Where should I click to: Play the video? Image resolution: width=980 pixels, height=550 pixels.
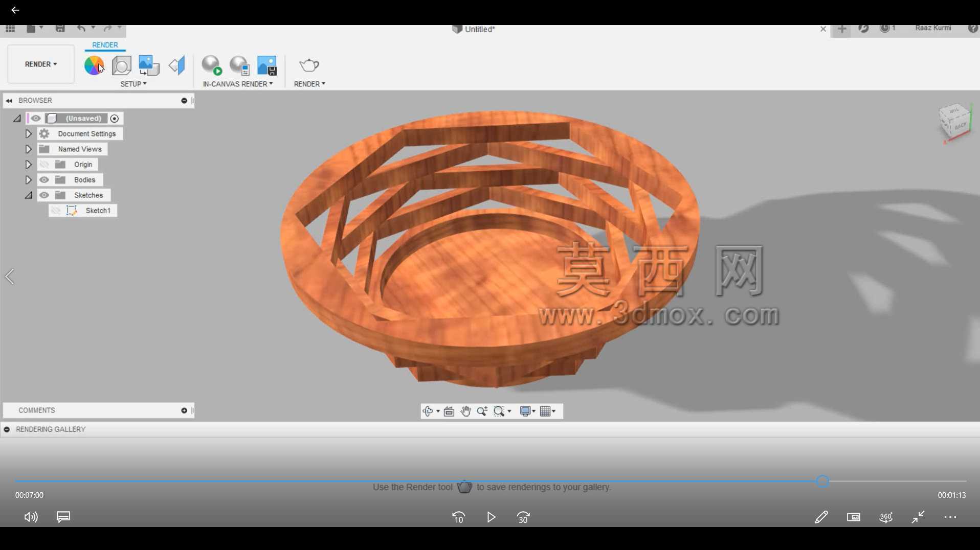pos(491,517)
